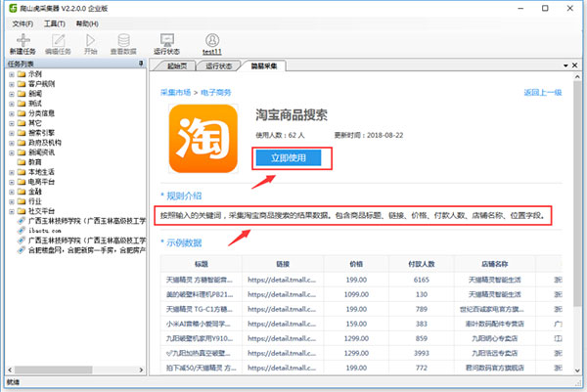Click the 3993 payment count cell
The width and height of the screenshot is (587, 392).
(x=421, y=353)
